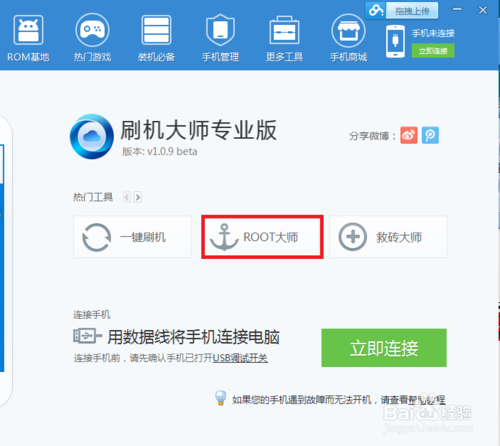The image size is (500, 446).
Task: Open the USB调试开关 link
Action: click(240, 358)
